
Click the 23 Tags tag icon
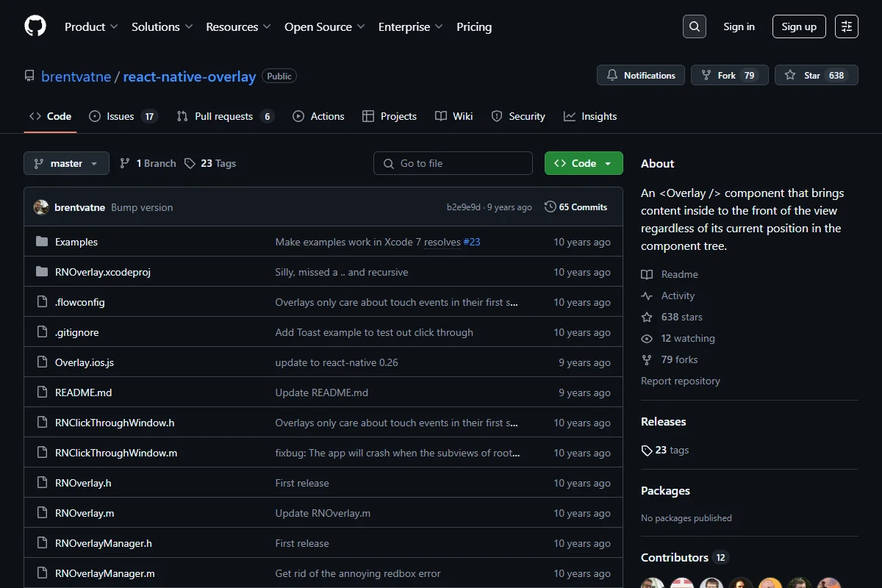pyautogui.click(x=190, y=163)
